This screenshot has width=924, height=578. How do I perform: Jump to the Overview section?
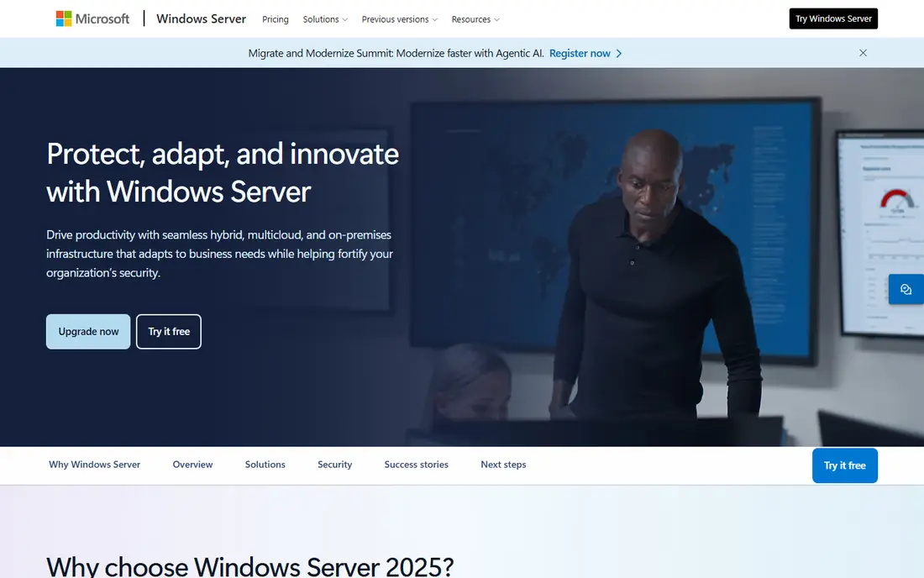coord(192,465)
